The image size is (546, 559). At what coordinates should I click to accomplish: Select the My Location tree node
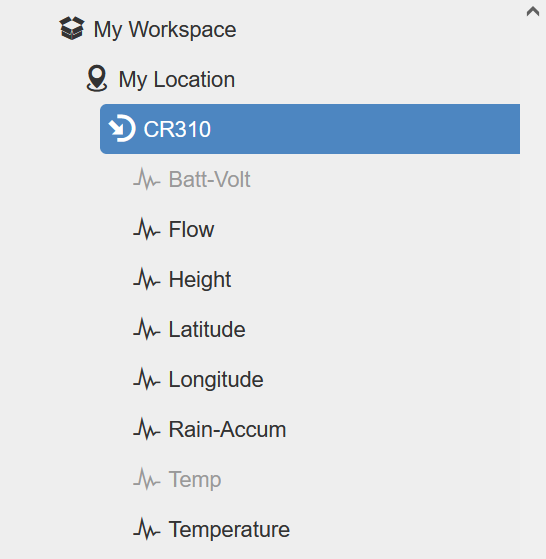tap(177, 79)
